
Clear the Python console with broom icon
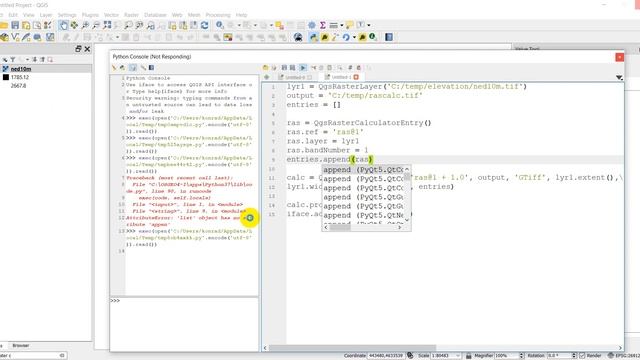[x=114, y=68]
